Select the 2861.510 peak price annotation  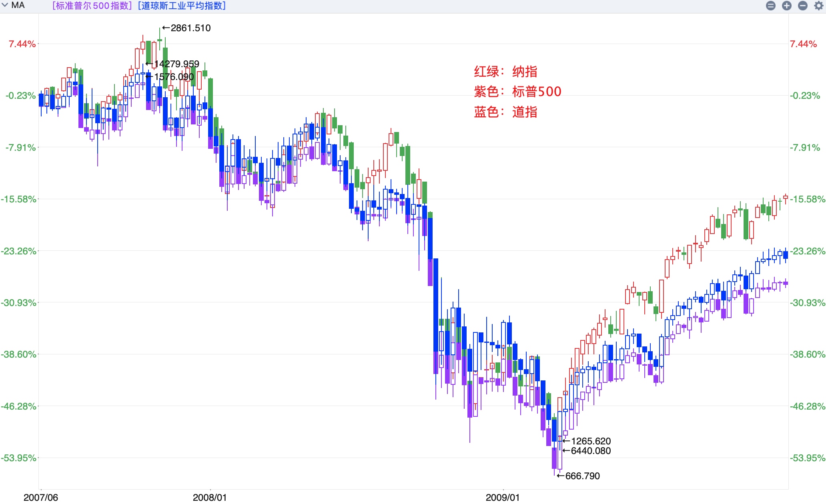(190, 28)
